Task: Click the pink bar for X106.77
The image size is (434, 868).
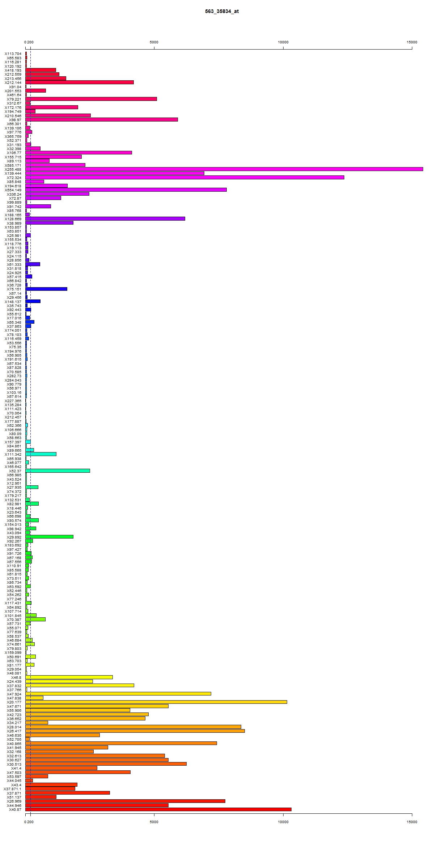Action: (79, 153)
